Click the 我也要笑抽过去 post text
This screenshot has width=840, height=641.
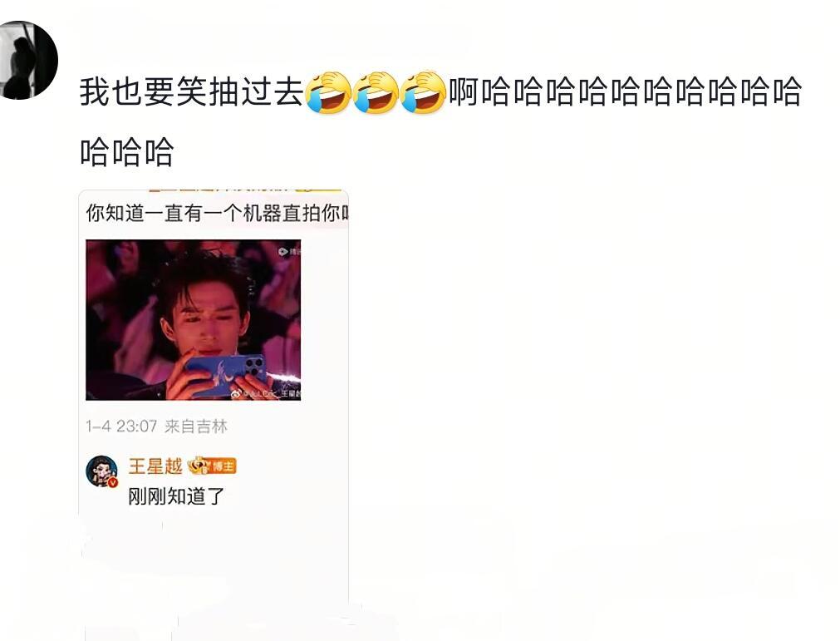click(192, 91)
